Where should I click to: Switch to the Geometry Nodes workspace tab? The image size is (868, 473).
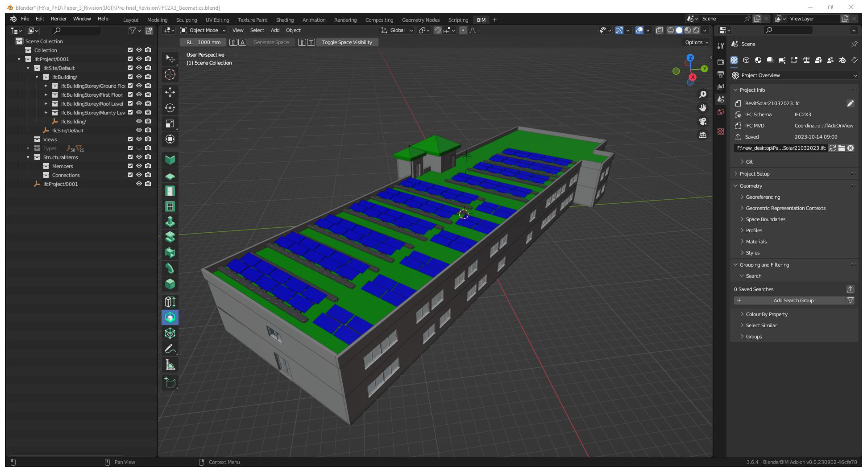(420, 20)
